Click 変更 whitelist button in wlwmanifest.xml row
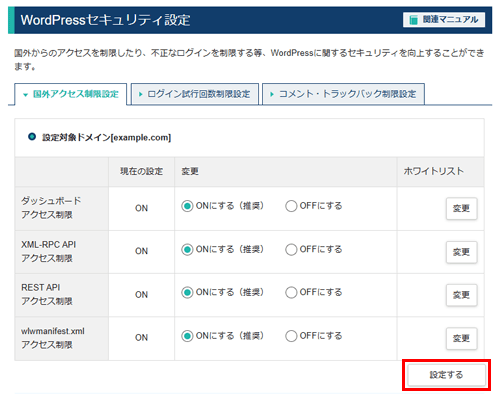This screenshot has height=394, width=500. 461,338
